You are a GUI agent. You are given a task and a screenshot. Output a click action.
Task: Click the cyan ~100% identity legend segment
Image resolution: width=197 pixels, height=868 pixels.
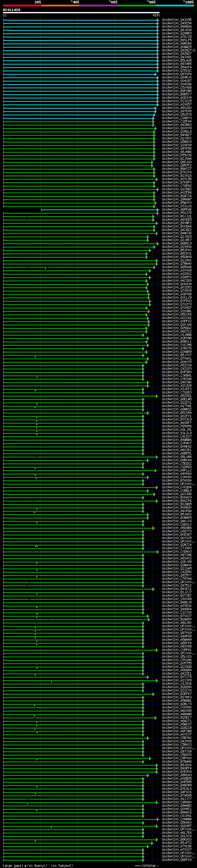pyautogui.click(x=175, y=6)
